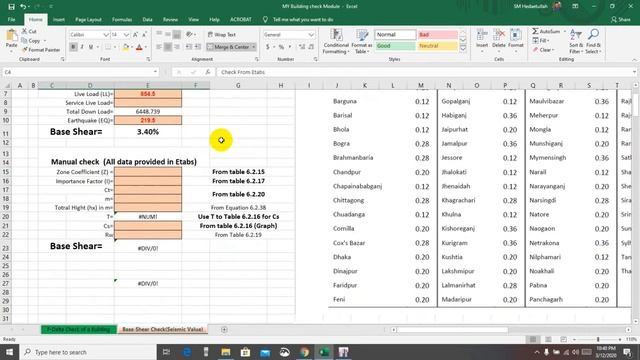Open the Merge & Center dropdown arrow

[253, 47]
